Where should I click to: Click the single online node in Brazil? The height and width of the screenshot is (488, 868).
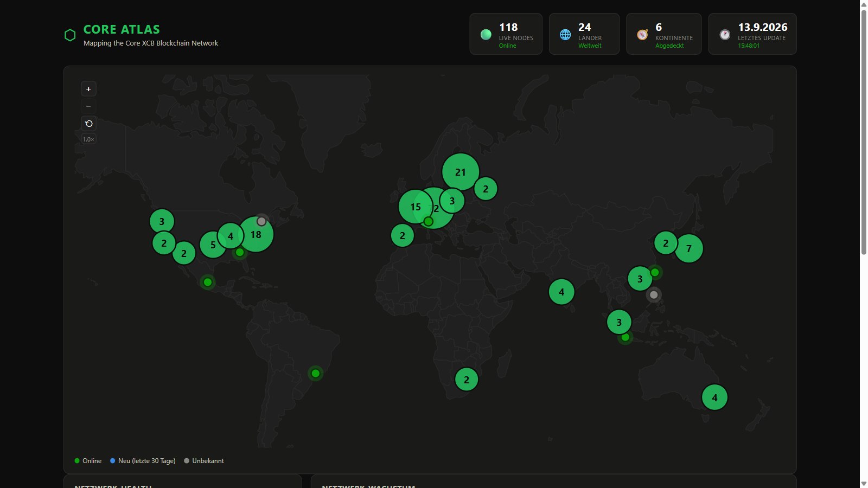click(316, 373)
